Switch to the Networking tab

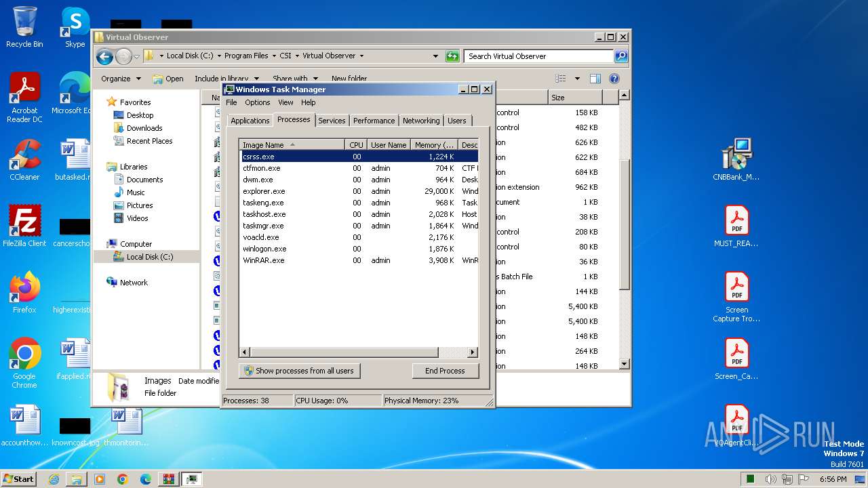point(421,121)
